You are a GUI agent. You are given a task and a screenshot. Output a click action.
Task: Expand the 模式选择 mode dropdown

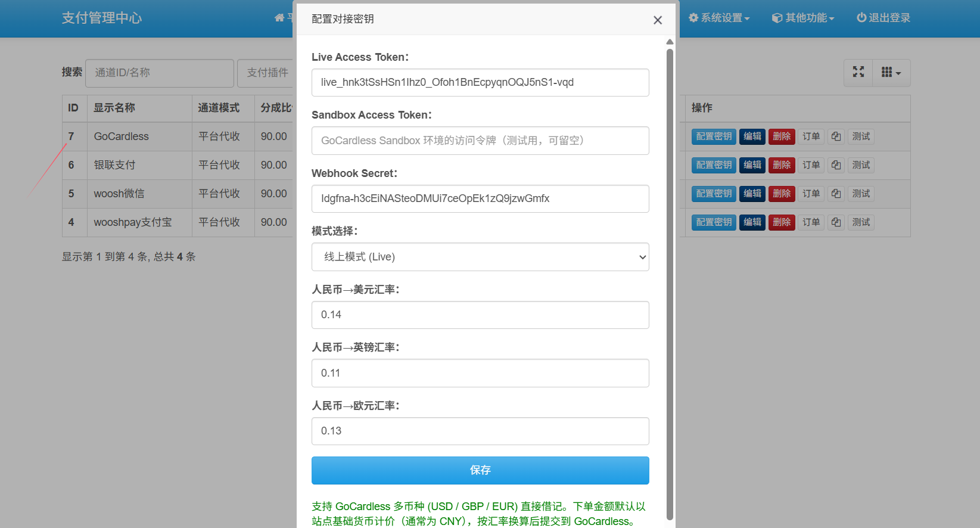[x=480, y=257]
